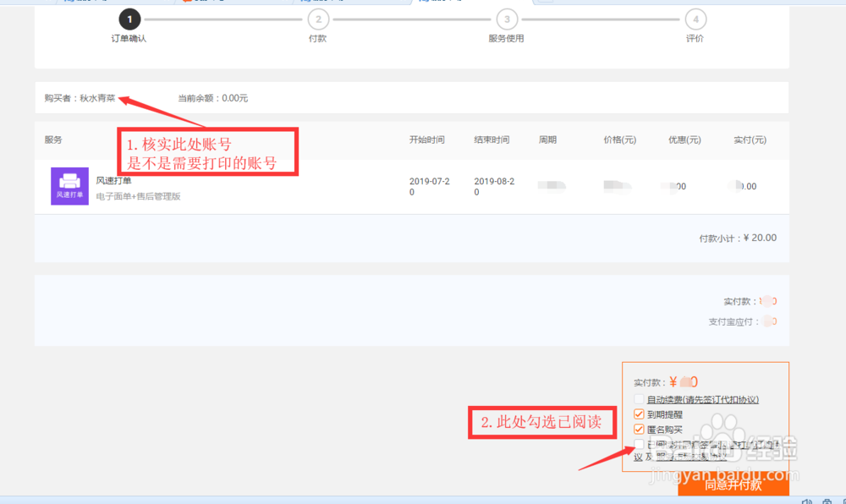Click the 服务 column header
Screen dimensions: 846x504
53,140
